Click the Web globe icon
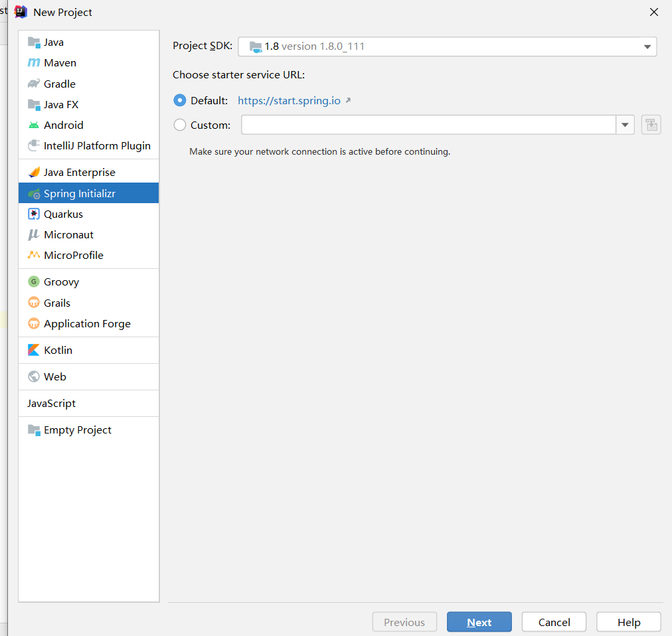 tap(34, 376)
